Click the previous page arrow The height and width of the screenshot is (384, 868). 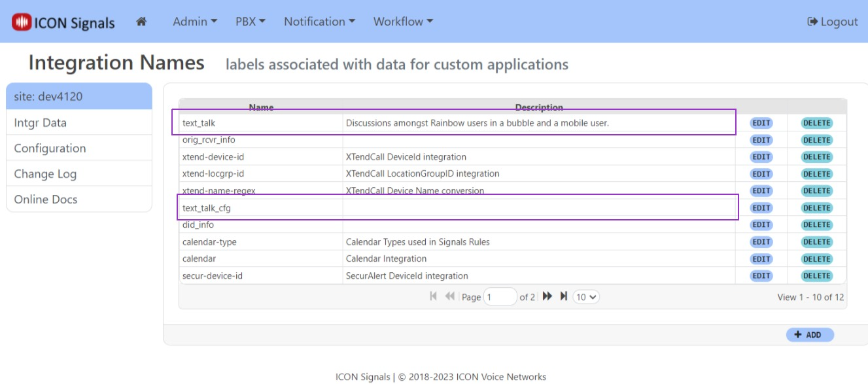tap(450, 297)
